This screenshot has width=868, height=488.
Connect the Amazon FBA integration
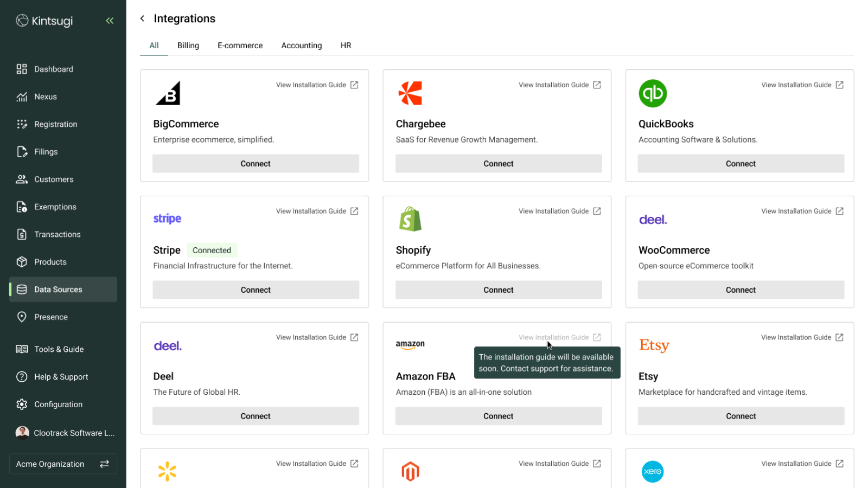click(x=499, y=416)
